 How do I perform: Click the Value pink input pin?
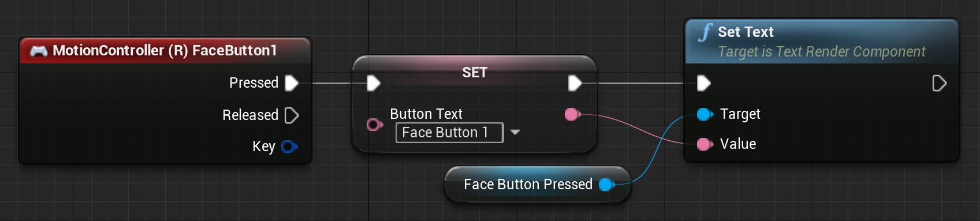click(x=705, y=144)
